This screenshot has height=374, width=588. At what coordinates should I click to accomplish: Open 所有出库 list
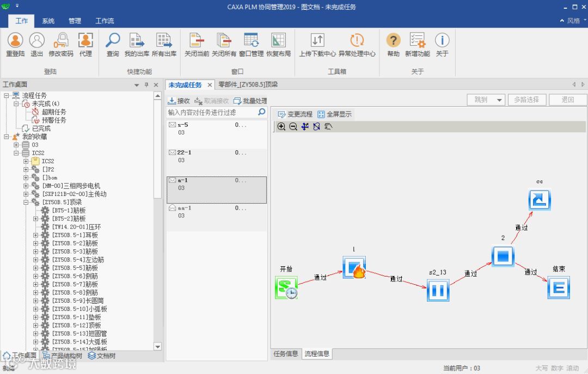point(164,45)
